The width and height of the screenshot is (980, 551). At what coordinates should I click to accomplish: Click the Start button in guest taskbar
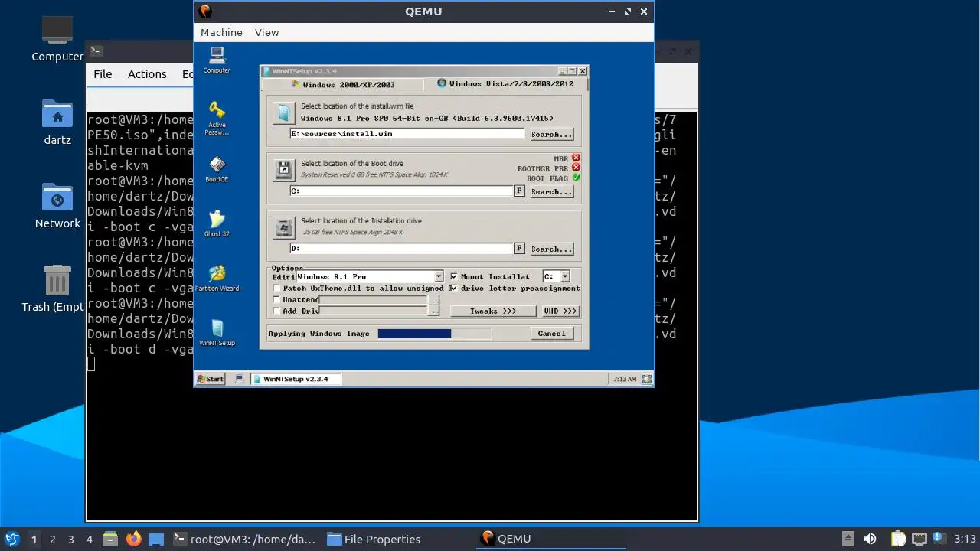click(211, 379)
